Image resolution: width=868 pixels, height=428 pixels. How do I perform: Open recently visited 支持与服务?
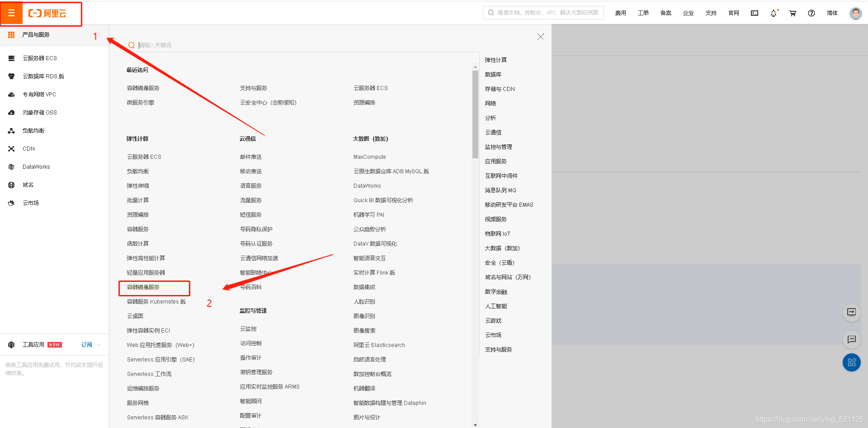[x=254, y=88]
